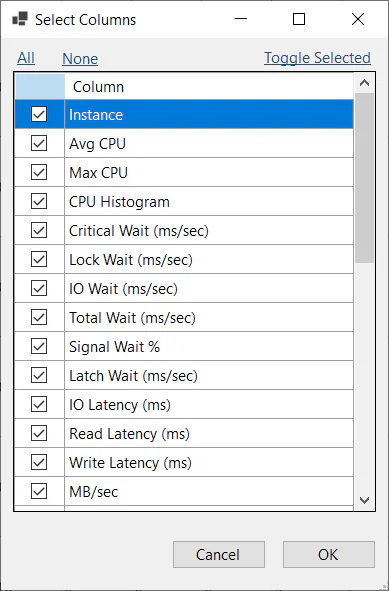Toggle the Read Latency (ms) checkbox
The height and width of the screenshot is (591, 389).
39,433
